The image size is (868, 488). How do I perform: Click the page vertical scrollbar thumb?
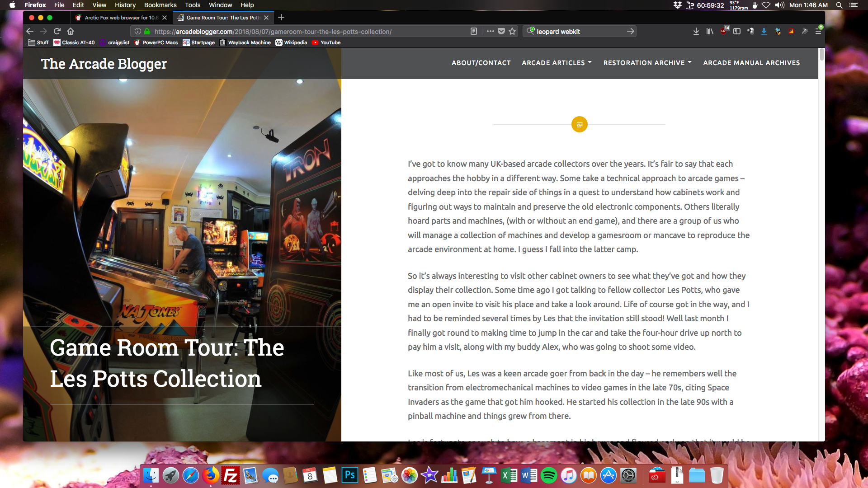point(821,55)
